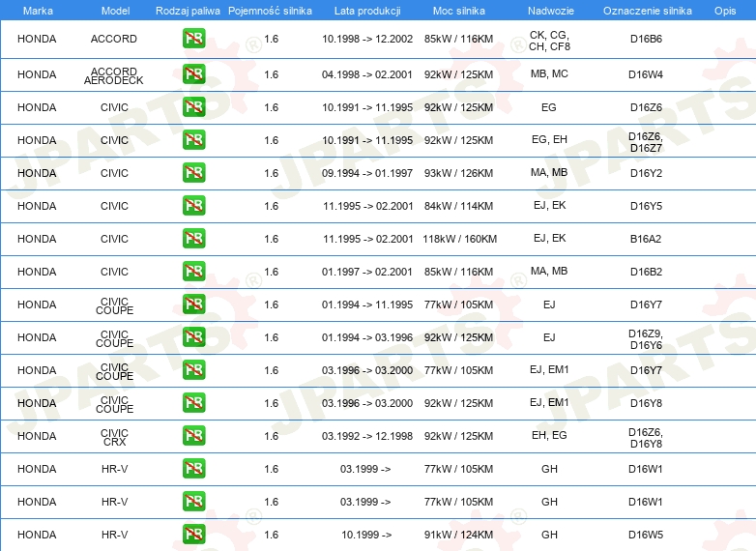
Task: Click the Rodzaj paliwa column header
Action: tap(188, 11)
